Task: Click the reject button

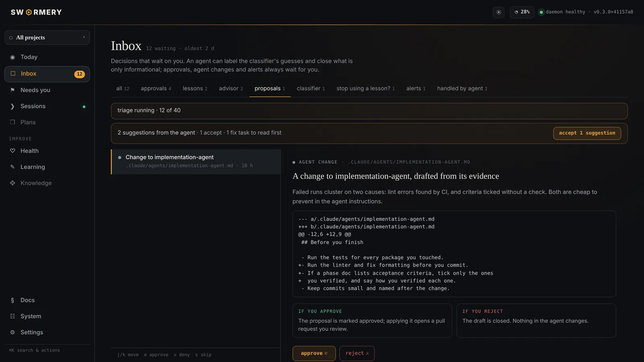Action: (x=357, y=354)
